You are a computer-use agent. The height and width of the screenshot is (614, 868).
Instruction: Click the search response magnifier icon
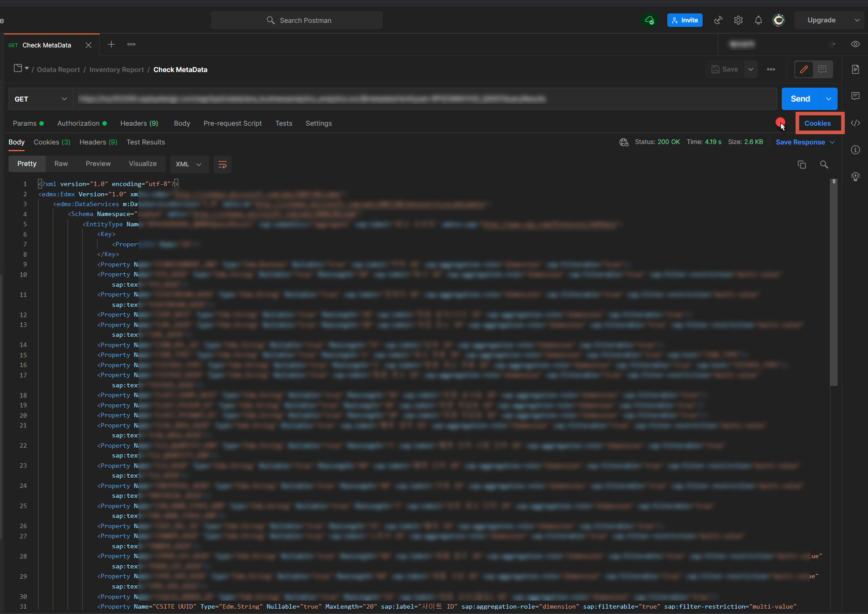pyautogui.click(x=824, y=165)
